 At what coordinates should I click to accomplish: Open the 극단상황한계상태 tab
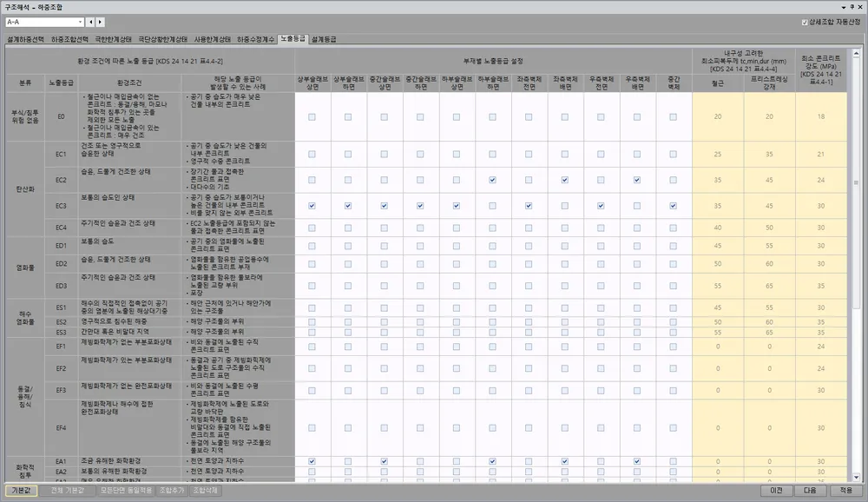(163, 39)
